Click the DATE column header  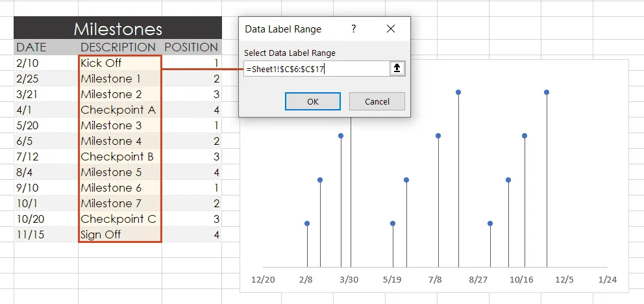coord(31,47)
